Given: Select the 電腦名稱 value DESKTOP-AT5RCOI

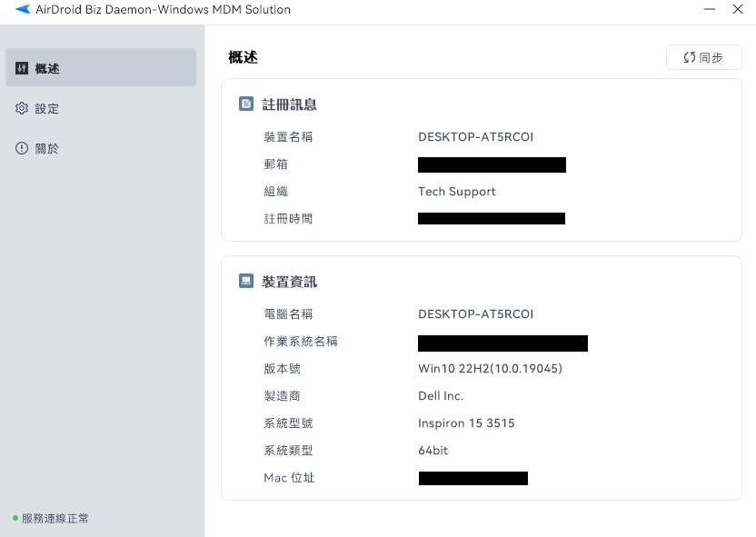Looking at the screenshot, I should (475, 313).
